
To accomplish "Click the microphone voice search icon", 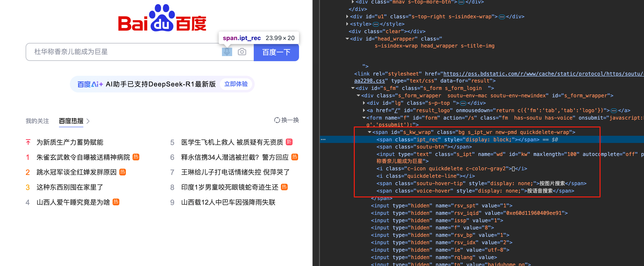I will [227, 52].
